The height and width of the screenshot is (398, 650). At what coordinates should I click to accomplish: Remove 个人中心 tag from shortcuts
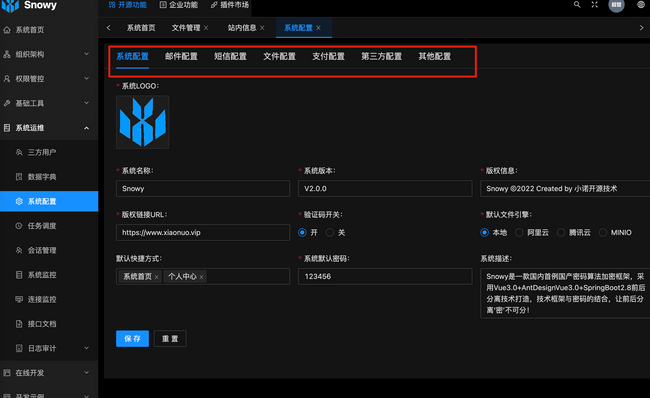point(201,277)
